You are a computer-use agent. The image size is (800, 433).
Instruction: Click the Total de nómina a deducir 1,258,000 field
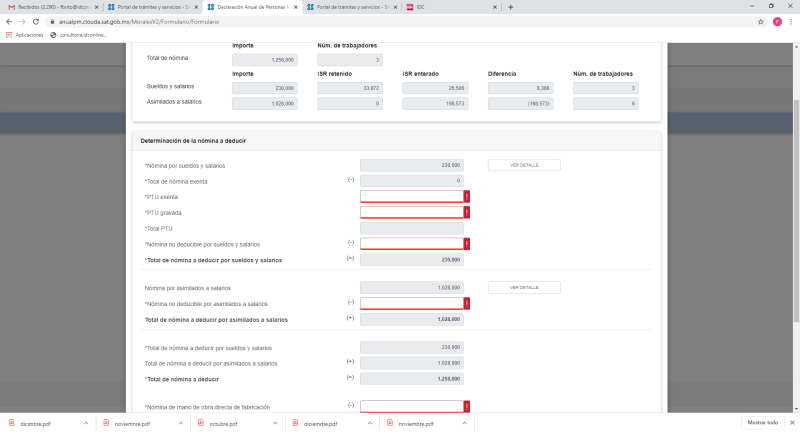(x=412, y=379)
